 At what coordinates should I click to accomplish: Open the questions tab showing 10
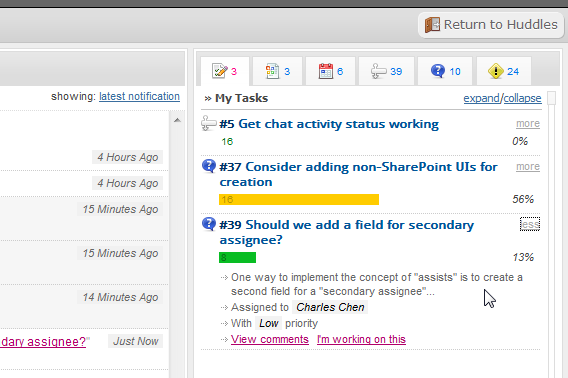point(445,71)
